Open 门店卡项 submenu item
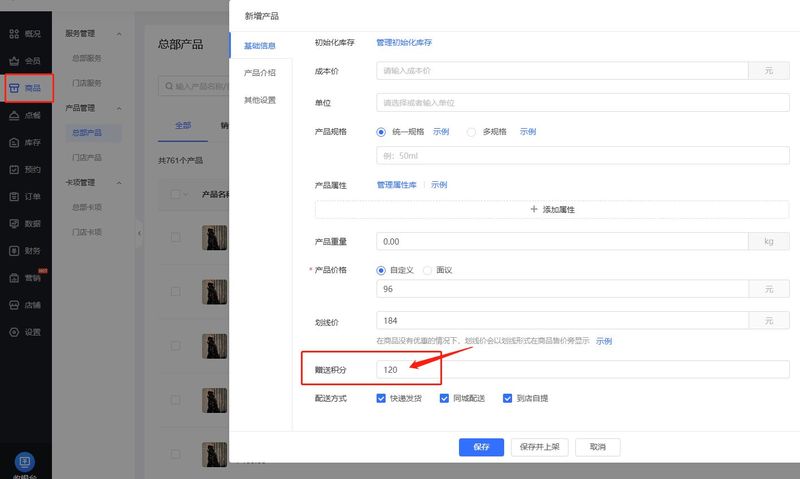 pos(87,232)
